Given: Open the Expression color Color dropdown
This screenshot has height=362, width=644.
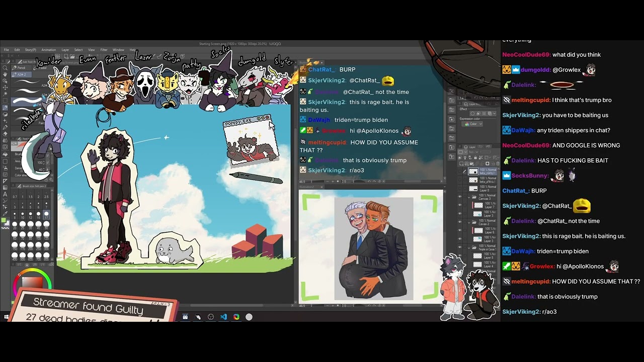Looking at the screenshot, I should [472, 124].
